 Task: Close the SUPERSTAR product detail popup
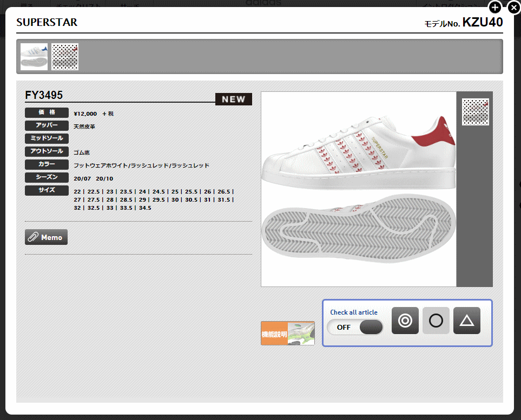pyautogui.click(x=514, y=8)
